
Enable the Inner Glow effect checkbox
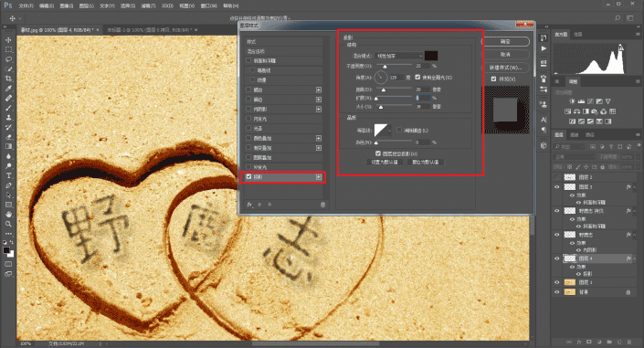pos(248,119)
